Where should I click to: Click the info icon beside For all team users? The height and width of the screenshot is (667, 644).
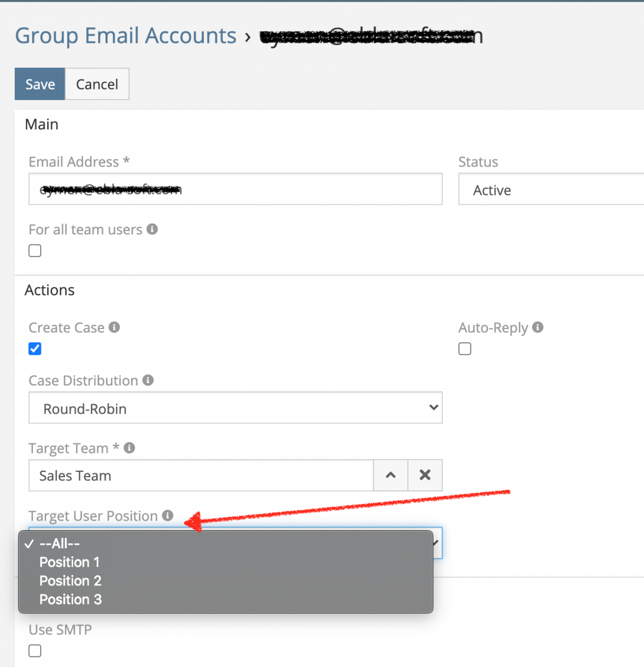pos(152,229)
